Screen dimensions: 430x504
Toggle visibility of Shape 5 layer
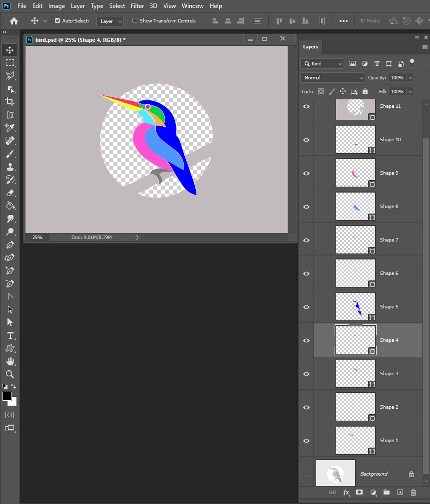coord(306,307)
